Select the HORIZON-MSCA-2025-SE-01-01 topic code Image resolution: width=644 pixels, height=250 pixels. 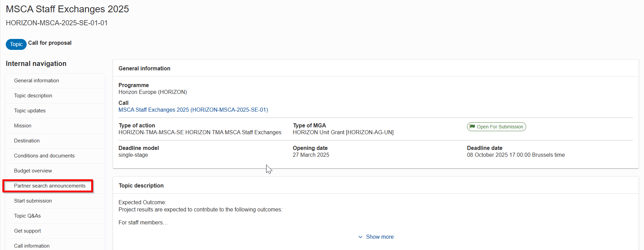[x=57, y=23]
